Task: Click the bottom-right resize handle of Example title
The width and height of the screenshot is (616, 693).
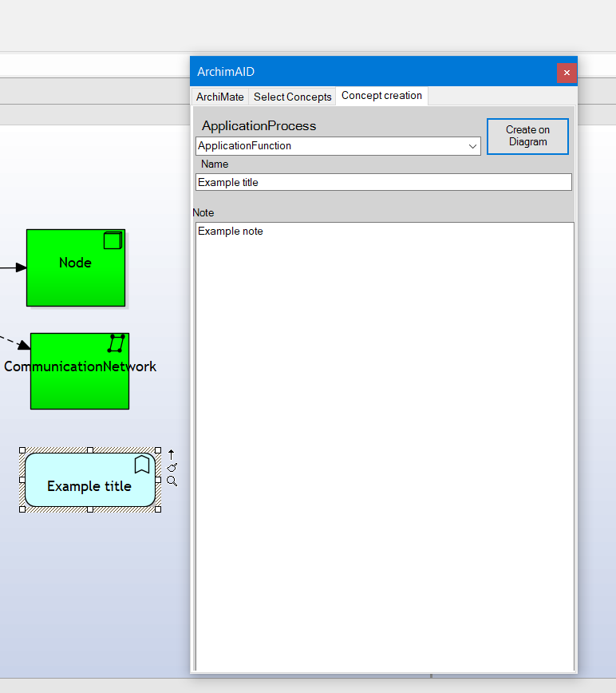Action: (158, 509)
